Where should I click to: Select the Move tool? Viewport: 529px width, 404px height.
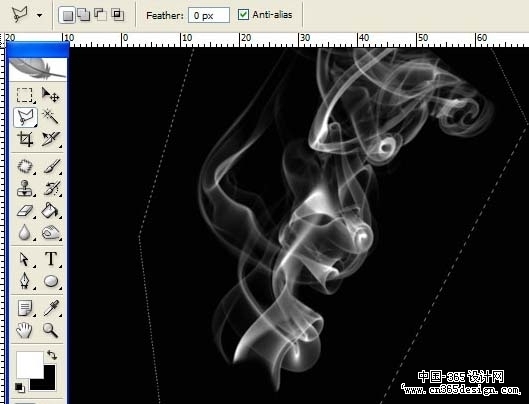click(x=51, y=95)
